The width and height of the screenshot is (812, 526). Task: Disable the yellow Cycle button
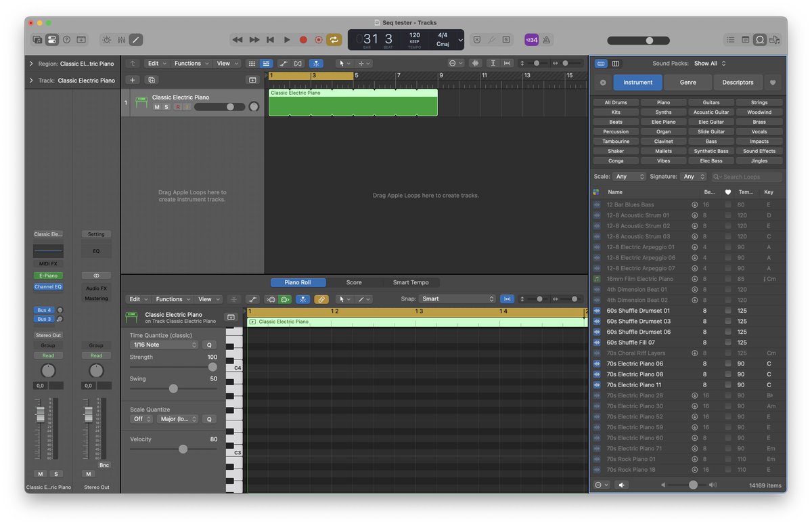[x=334, y=40]
